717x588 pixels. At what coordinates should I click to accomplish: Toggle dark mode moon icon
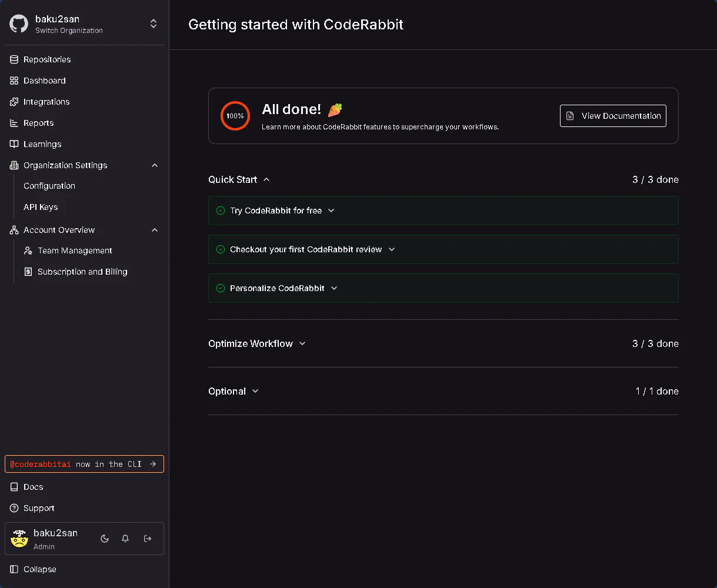tap(105, 539)
